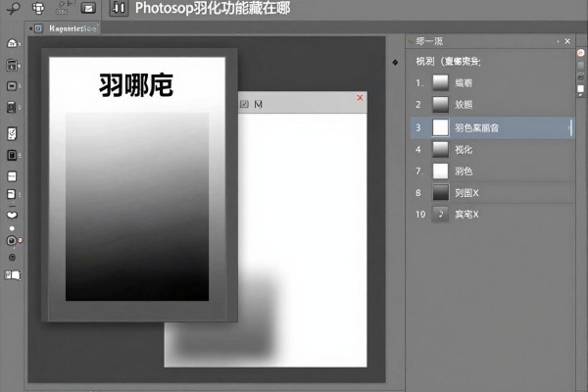
Task: Click the red circular e icon in right strip
Action: pos(581,53)
